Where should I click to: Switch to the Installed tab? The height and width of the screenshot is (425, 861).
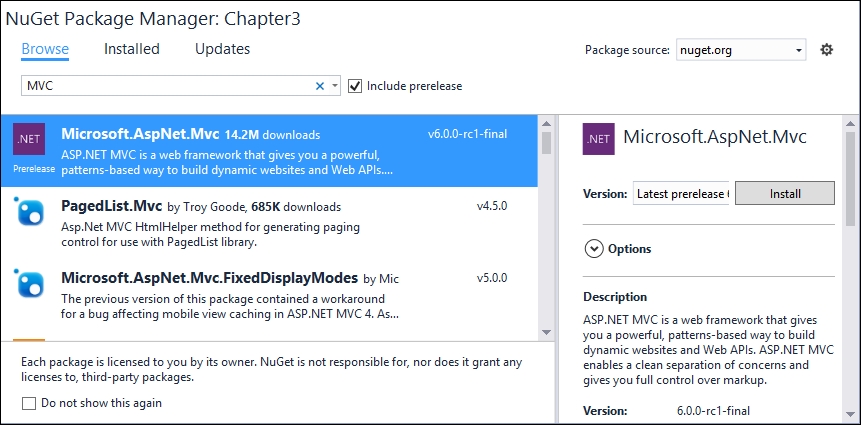pos(132,49)
